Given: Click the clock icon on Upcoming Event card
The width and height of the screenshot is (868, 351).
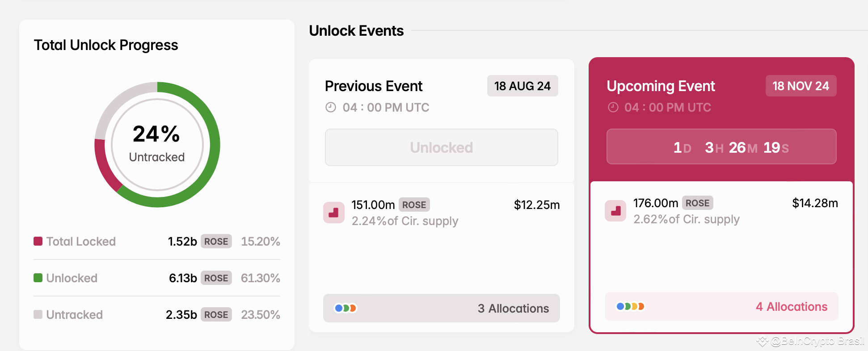Looking at the screenshot, I should pos(612,107).
